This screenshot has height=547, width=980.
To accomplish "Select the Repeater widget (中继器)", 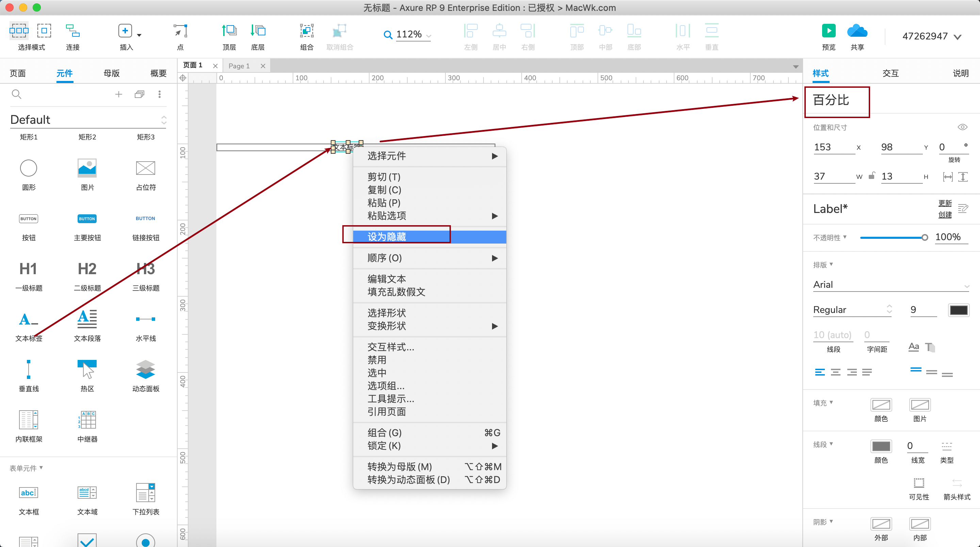I will (87, 419).
